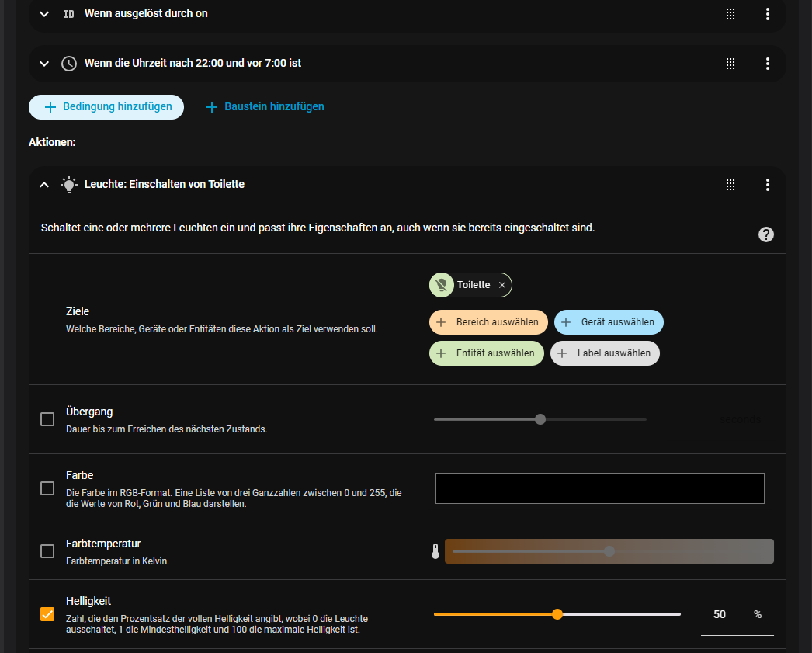
Task: Disable the Helligkeit checkbox
Action: pos(47,614)
